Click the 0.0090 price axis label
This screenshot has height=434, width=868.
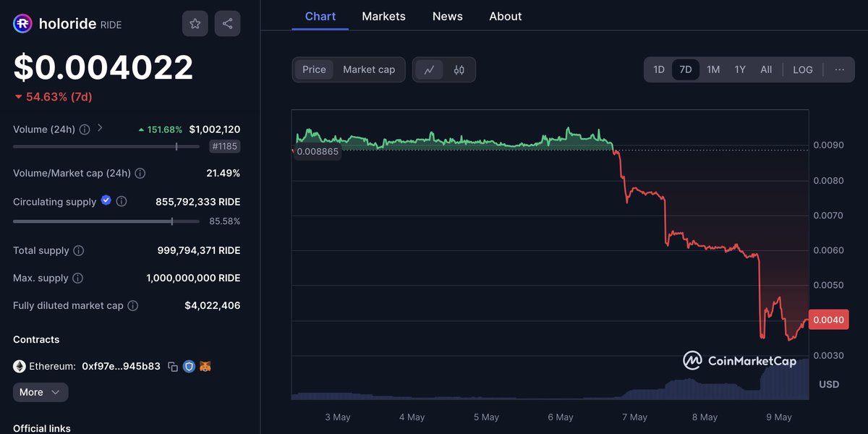[x=828, y=145]
